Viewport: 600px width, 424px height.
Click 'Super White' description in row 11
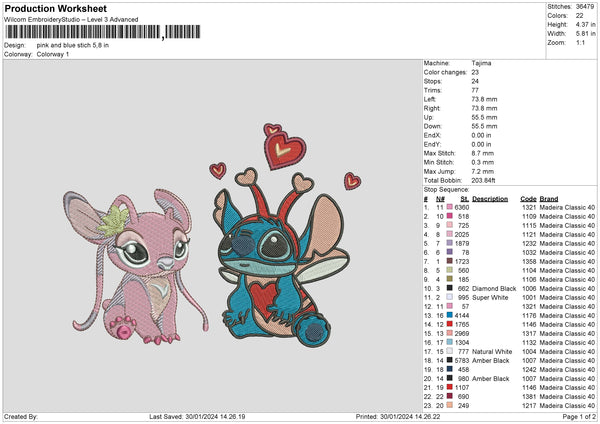point(490,297)
